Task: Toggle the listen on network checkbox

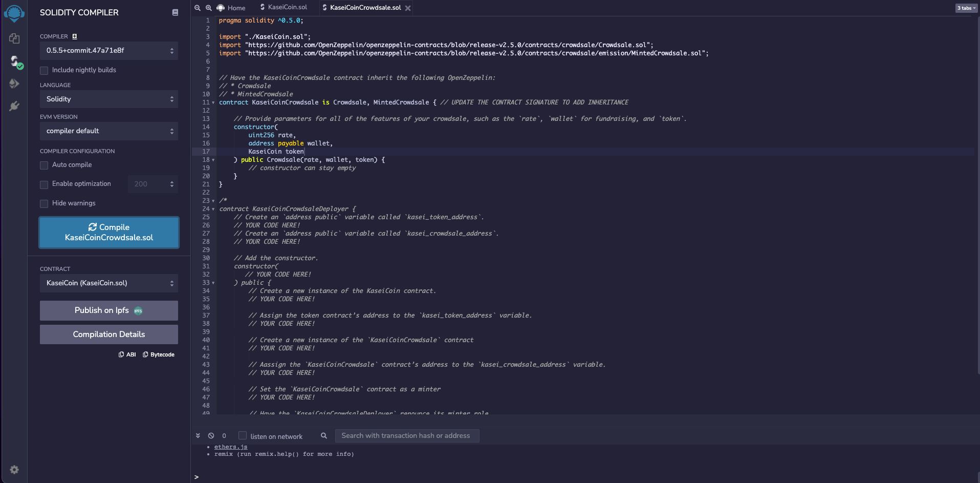Action: [x=242, y=435]
